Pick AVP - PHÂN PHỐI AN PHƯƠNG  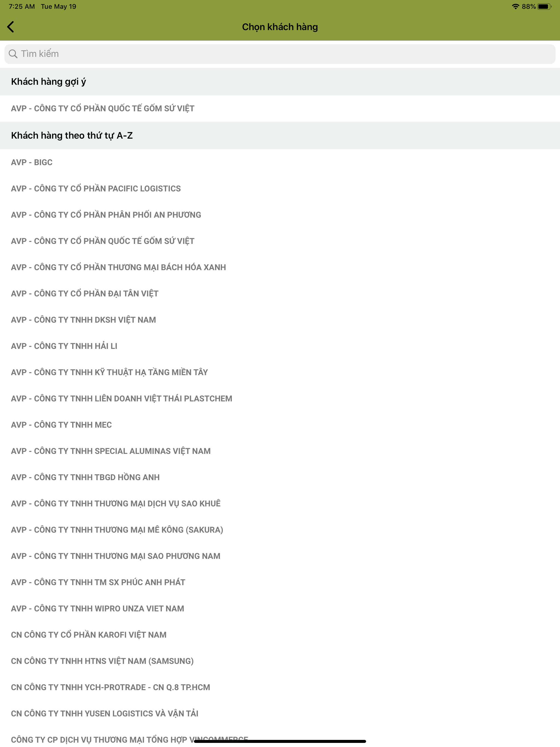click(280, 215)
